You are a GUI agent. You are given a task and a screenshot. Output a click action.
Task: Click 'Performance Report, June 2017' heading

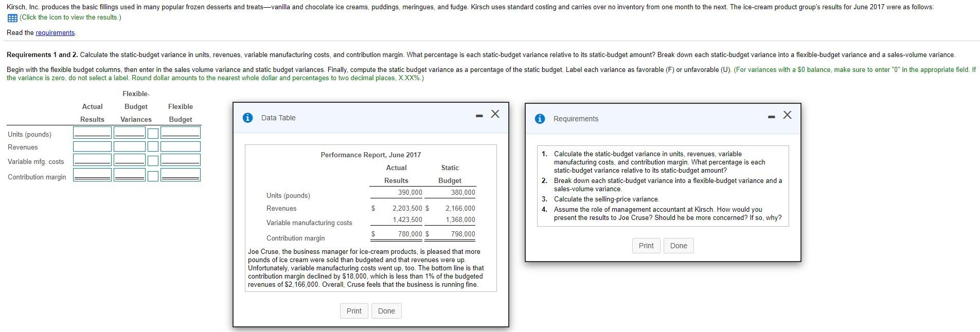[x=370, y=155]
